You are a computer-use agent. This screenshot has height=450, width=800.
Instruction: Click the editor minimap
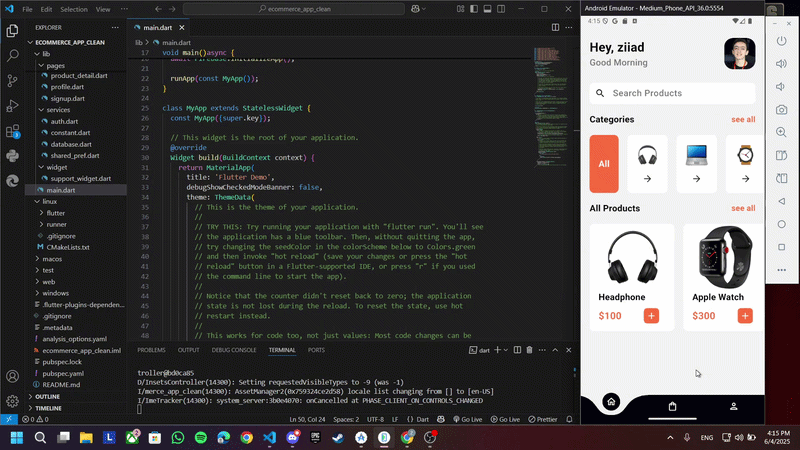550,107
